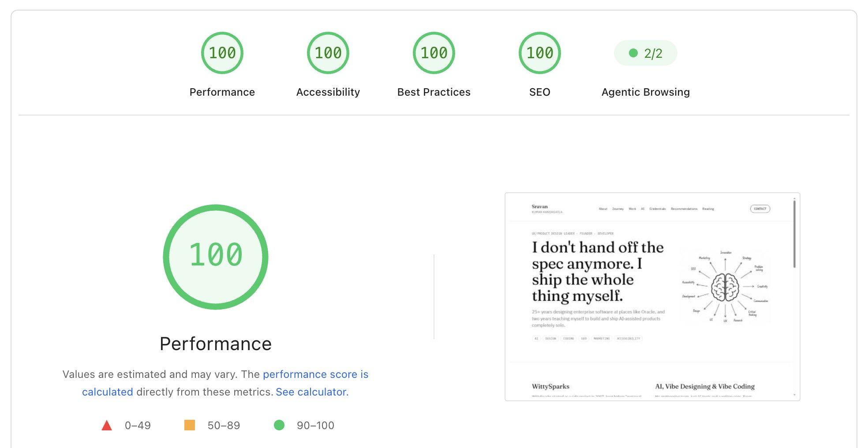Image resolution: width=868 pixels, height=448 pixels.
Task: Click the brain diagram in the preview
Action: 725,287
